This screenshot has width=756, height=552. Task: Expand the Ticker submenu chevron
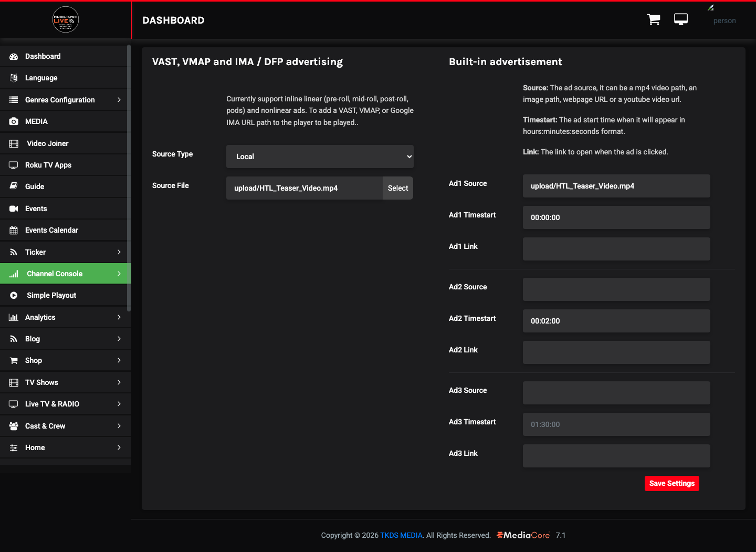(x=119, y=252)
